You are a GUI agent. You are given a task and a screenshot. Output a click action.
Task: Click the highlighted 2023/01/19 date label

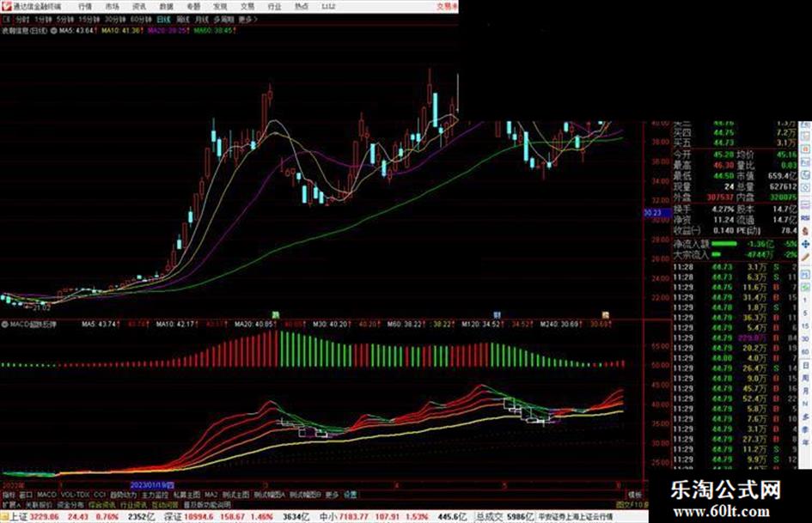pyautogui.click(x=152, y=486)
